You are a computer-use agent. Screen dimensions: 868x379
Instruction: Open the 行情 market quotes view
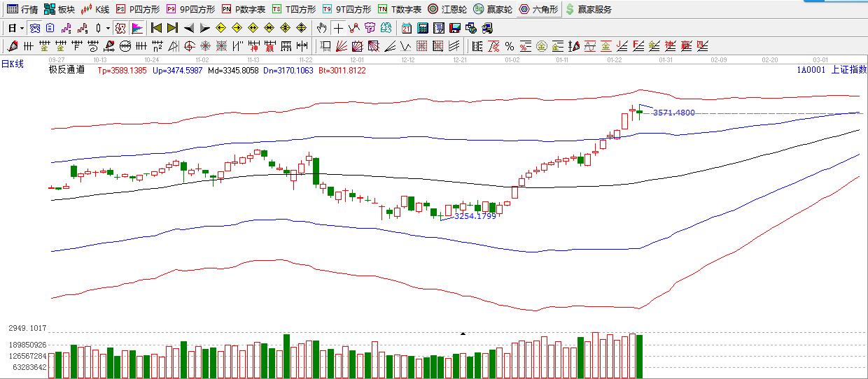click(22, 9)
